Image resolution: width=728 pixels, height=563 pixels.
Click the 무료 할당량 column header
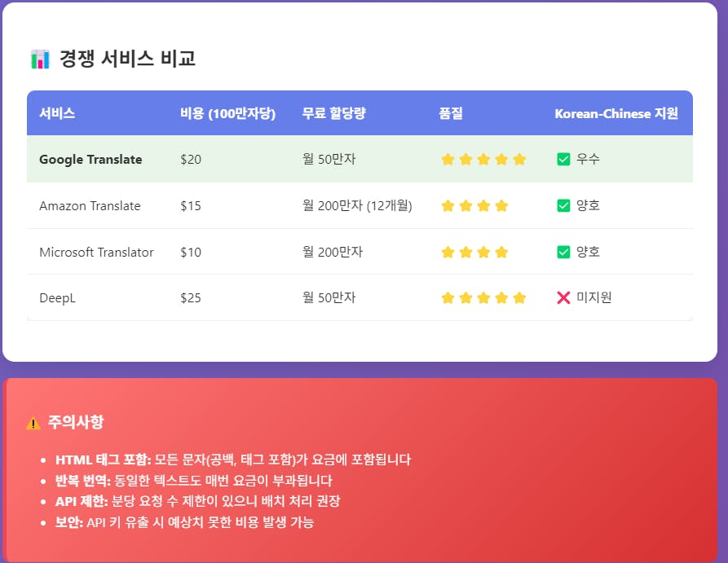tap(333, 113)
